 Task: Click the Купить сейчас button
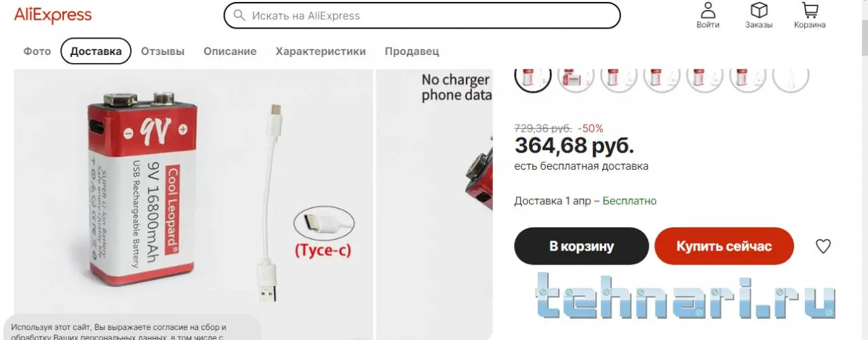[724, 246]
